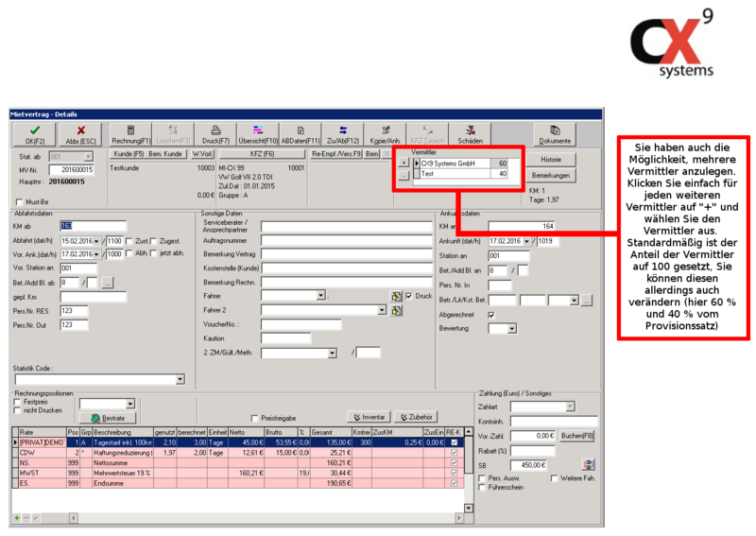
Task: Click the Bestrate button
Action: coord(108,417)
